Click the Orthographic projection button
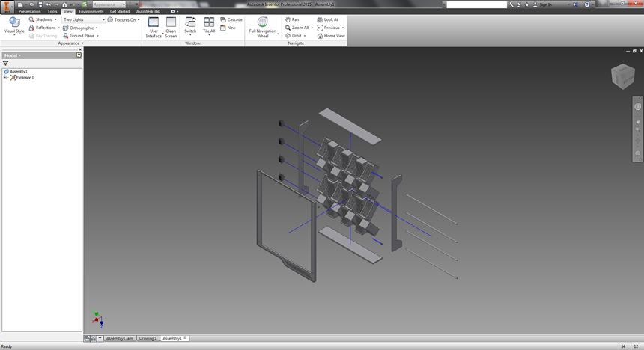Screen dimensions: 644x350 79,28
